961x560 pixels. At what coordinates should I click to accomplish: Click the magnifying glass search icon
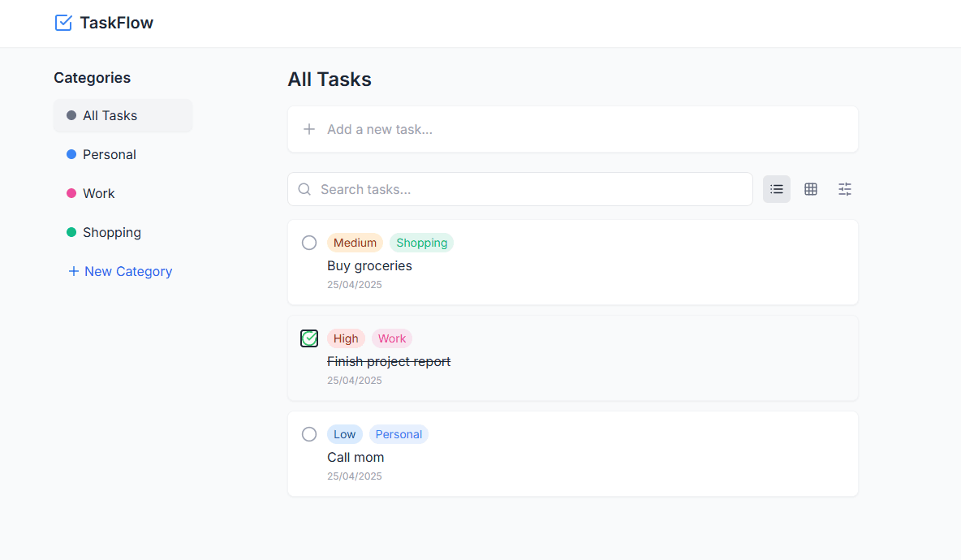point(305,189)
